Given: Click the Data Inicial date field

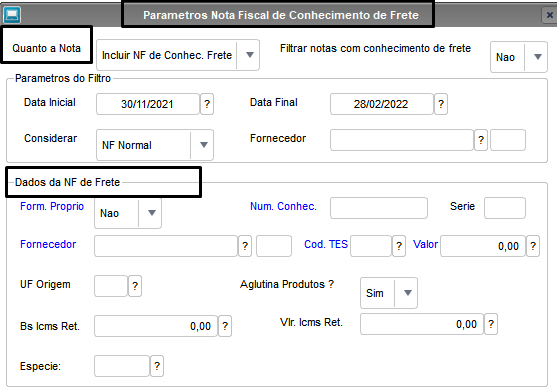Looking at the screenshot, I should point(148,104).
